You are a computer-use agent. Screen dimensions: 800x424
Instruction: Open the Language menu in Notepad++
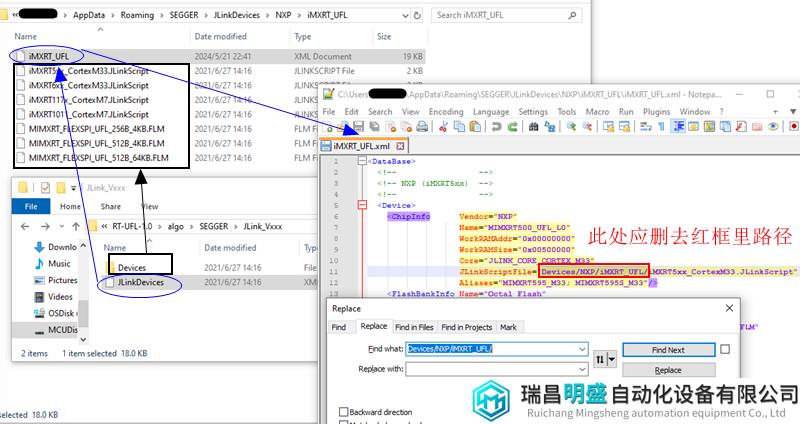click(x=491, y=111)
